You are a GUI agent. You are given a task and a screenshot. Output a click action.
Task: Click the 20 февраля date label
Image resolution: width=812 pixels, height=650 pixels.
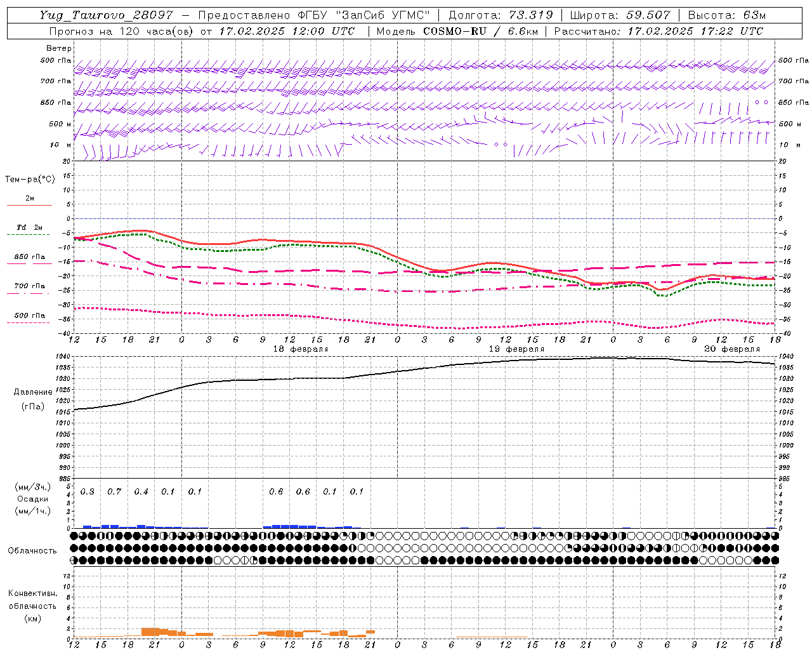click(732, 349)
